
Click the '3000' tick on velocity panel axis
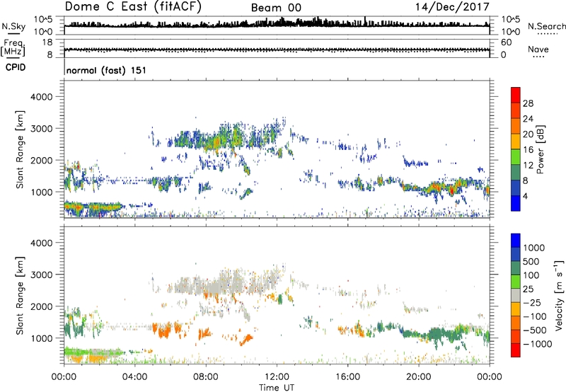(x=42, y=275)
